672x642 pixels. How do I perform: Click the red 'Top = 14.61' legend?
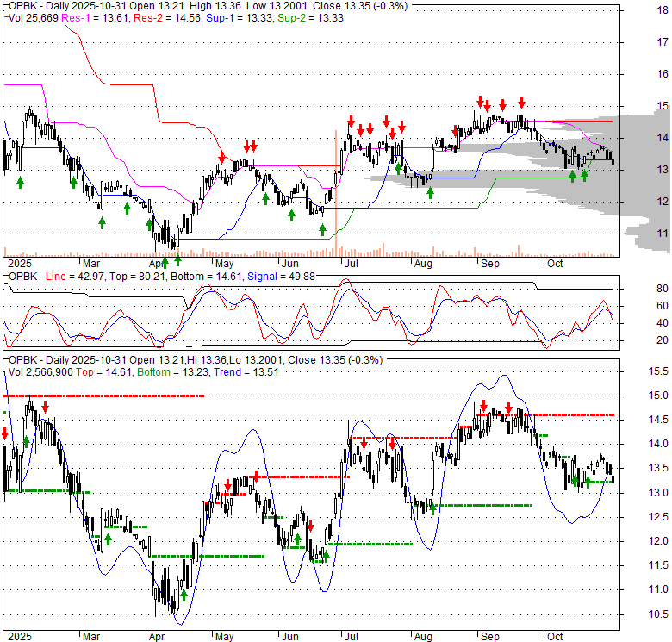click(104, 372)
